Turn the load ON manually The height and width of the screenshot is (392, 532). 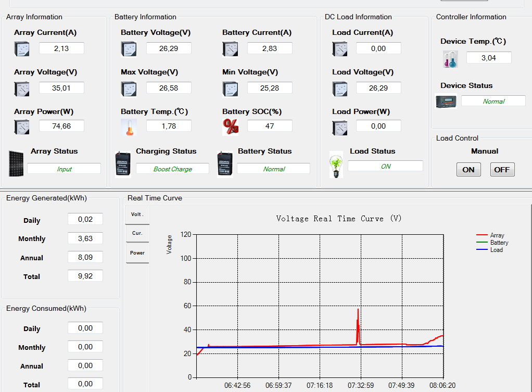point(468,169)
